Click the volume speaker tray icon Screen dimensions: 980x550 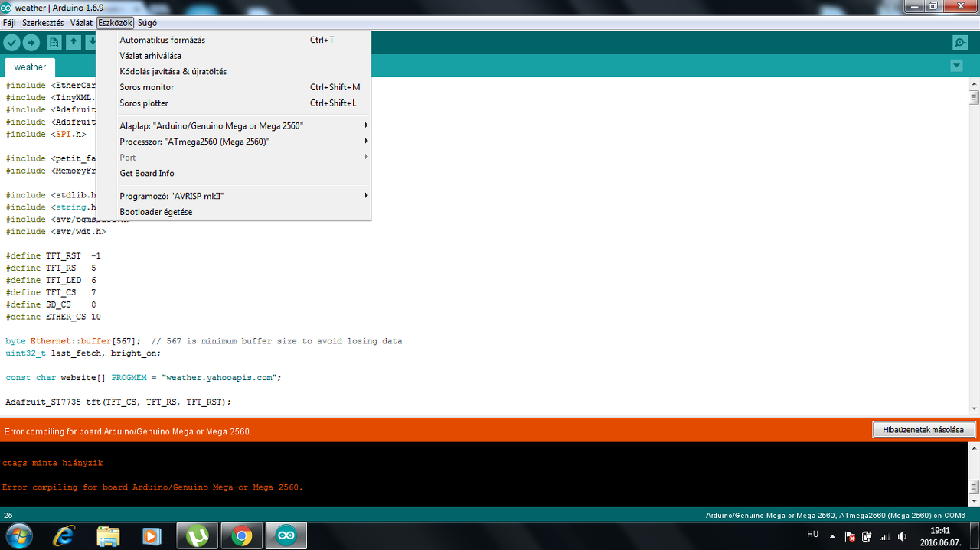[902, 536]
